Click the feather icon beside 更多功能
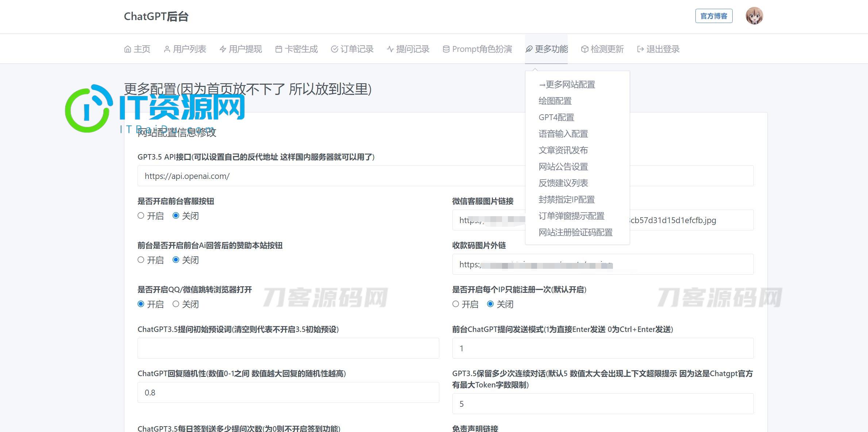 pyautogui.click(x=529, y=49)
